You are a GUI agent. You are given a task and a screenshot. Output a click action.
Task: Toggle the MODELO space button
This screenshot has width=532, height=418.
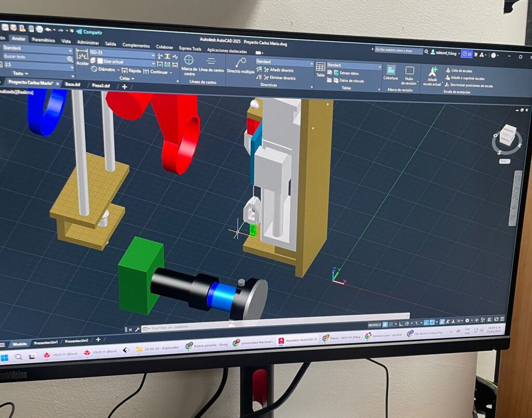pos(375,324)
